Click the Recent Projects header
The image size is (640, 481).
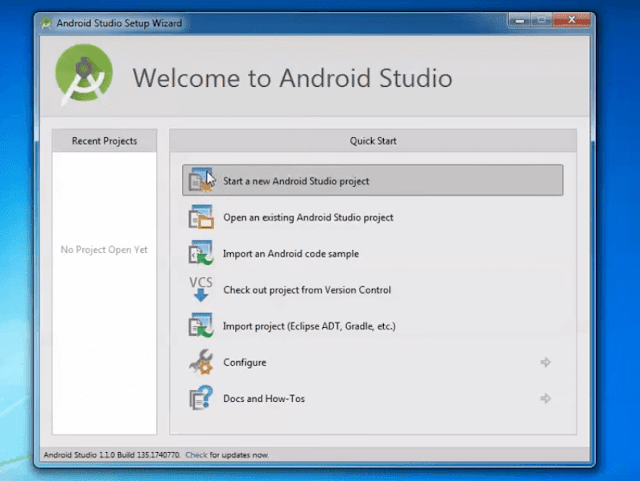(104, 141)
